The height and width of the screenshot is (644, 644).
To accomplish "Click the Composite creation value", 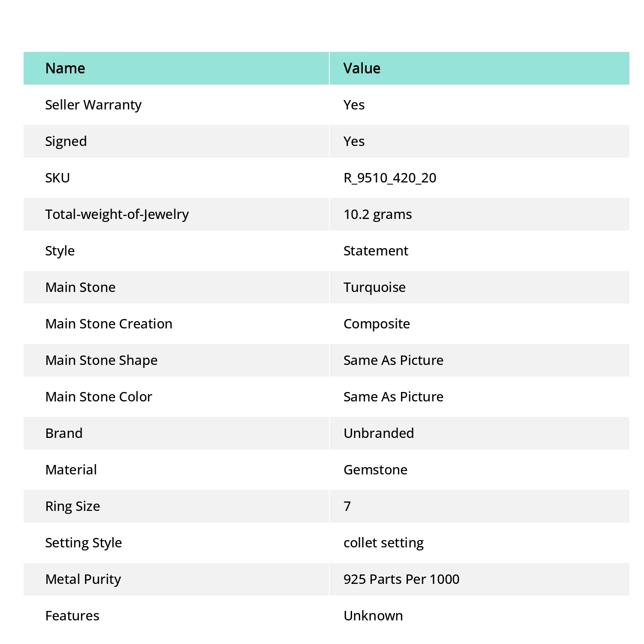I will 377,324.
